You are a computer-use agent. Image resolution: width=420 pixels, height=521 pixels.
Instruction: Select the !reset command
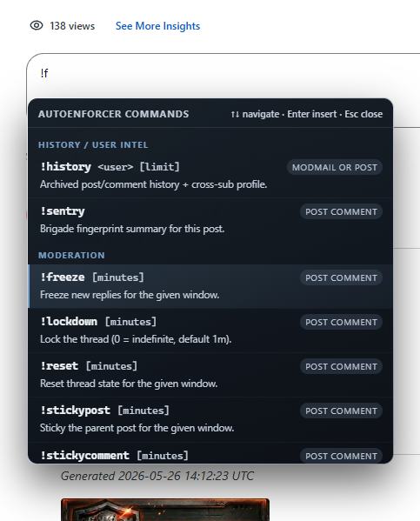point(210,375)
